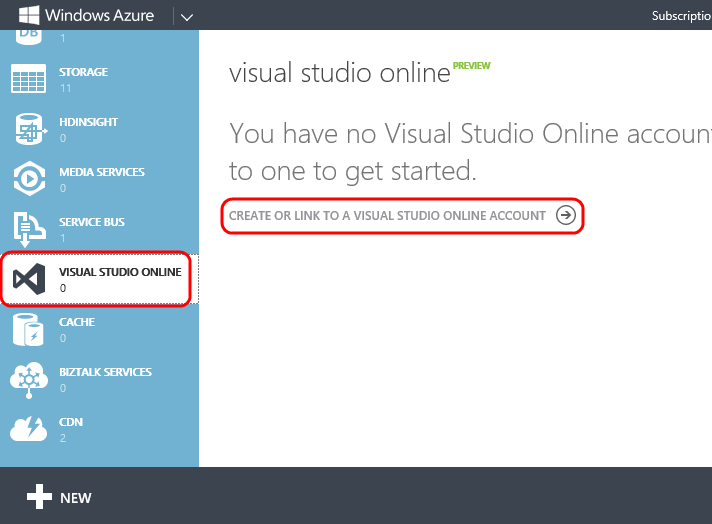Image resolution: width=712 pixels, height=524 pixels.
Task: Select the Storage grid icon
Action: pos(28,79)
